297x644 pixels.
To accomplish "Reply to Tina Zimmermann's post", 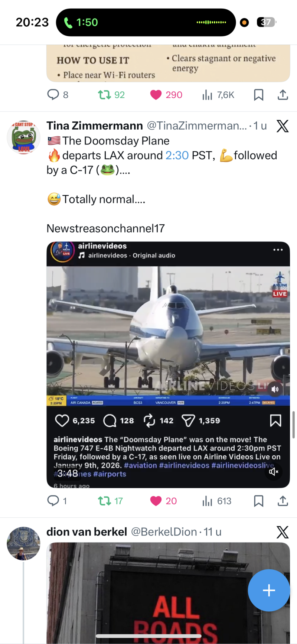I will pos(53,501).
